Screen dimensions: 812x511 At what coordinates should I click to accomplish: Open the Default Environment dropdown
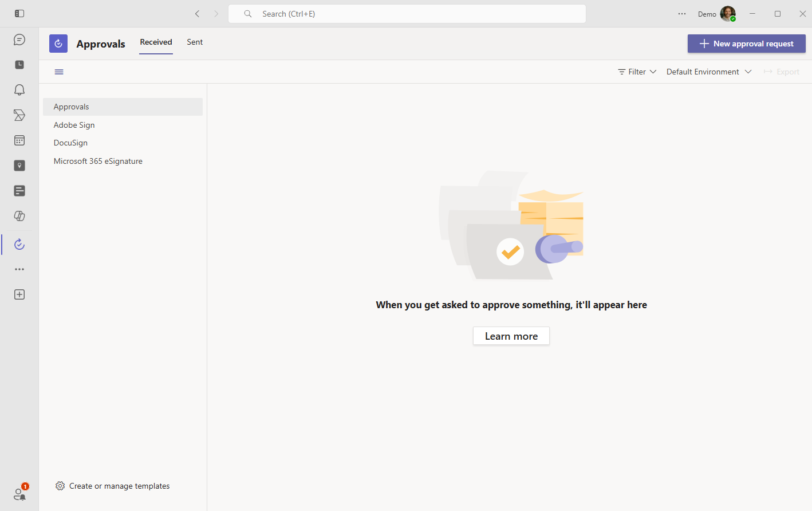(709, 72)
